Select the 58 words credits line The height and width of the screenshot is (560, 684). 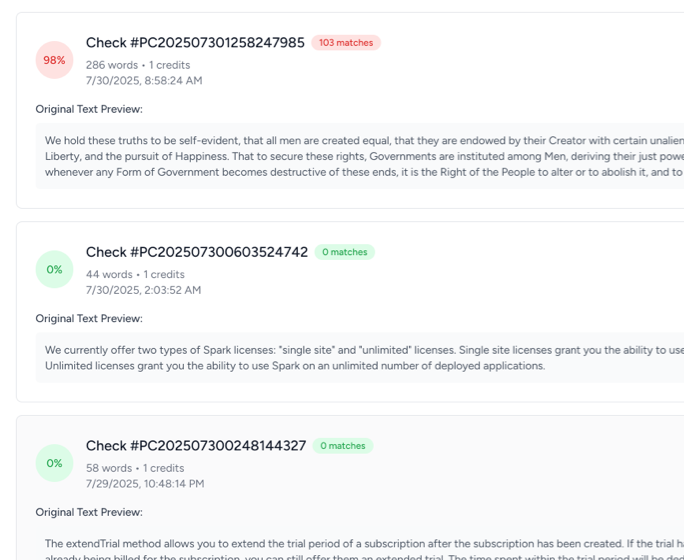pos(135,468)
